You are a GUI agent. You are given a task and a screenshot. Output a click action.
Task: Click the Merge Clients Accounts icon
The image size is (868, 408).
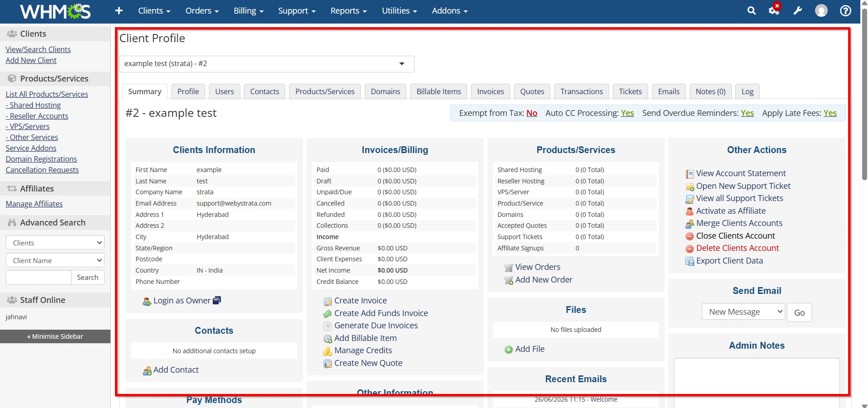click(690, 224)
